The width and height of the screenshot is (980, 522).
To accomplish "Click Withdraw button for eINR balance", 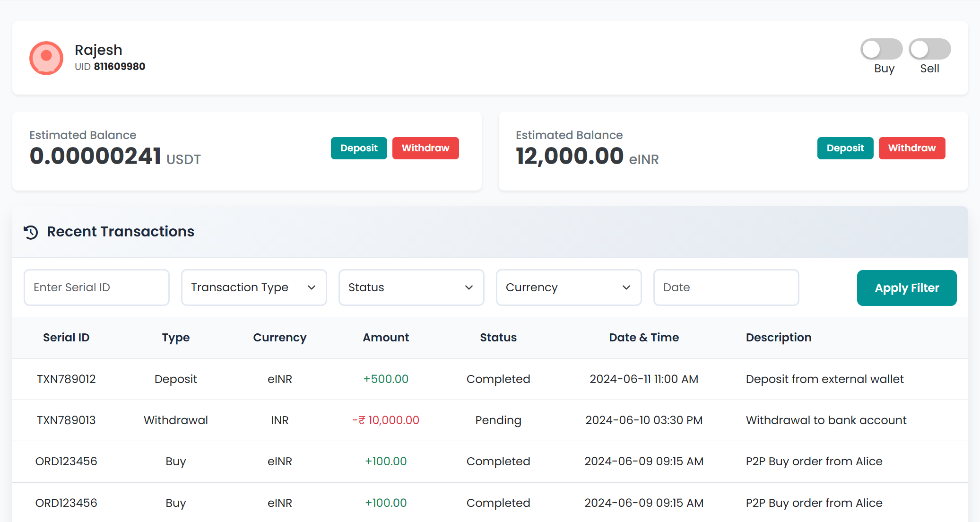I will (911, 148).
